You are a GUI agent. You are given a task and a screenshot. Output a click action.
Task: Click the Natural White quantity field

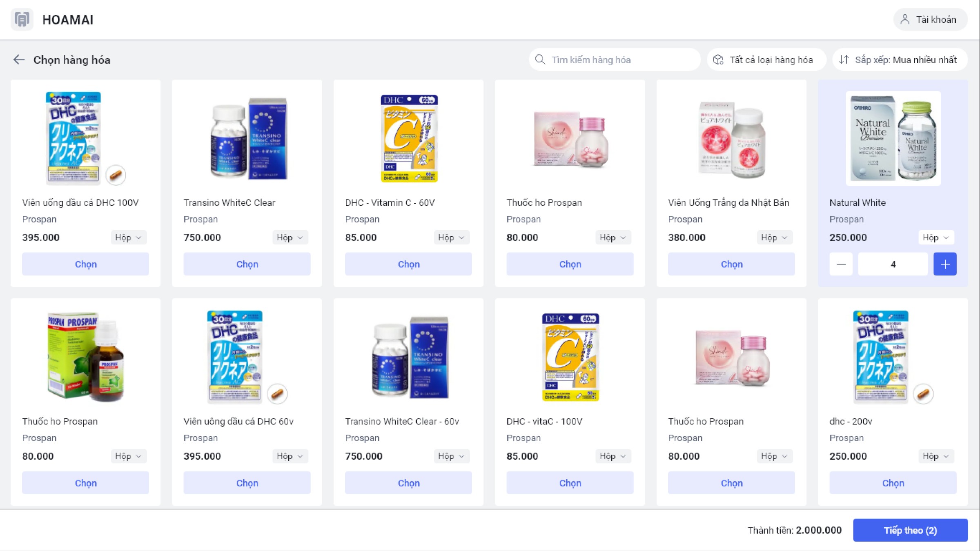[x=893, y=264]
